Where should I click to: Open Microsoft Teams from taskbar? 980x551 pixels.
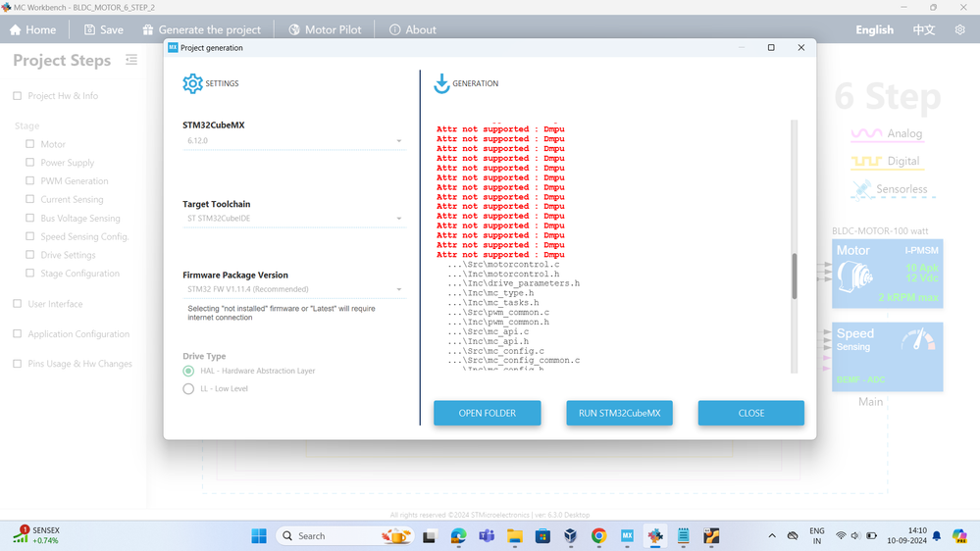(x=487, y=536)
